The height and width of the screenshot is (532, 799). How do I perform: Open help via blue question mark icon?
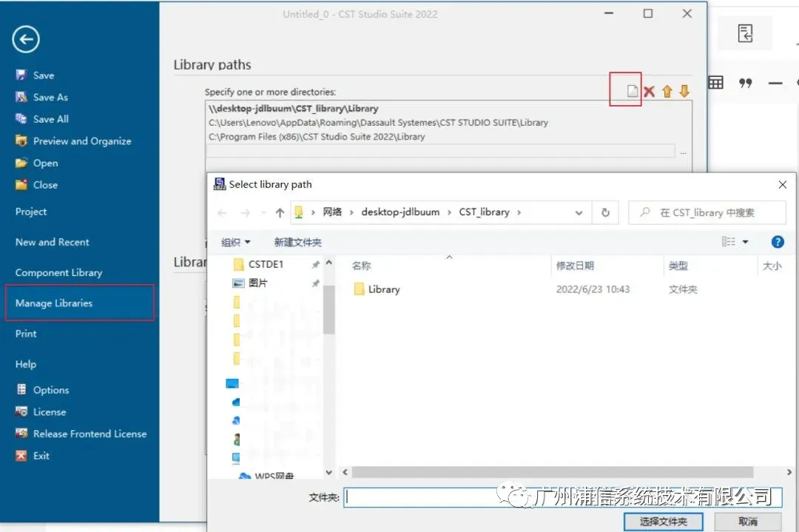(x=778, y=242)
